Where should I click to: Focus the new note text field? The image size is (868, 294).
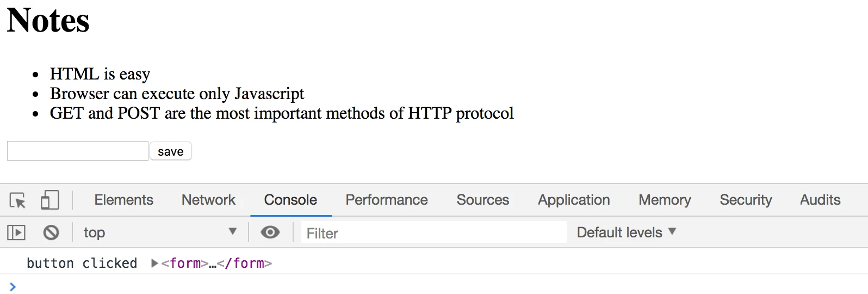[x=78, y=151]
